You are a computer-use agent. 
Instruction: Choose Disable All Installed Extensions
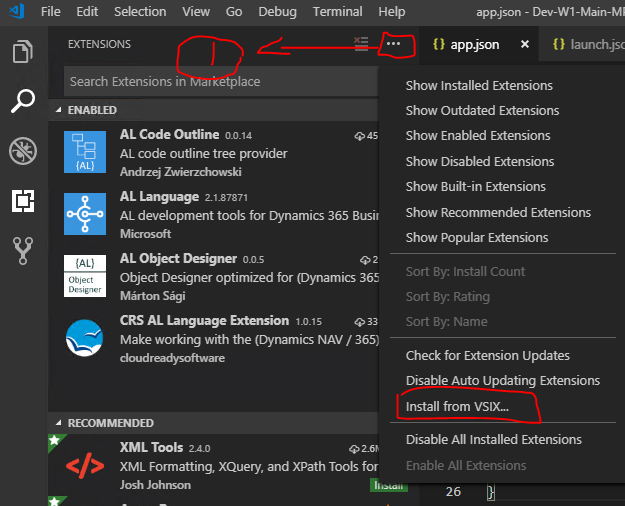click(x=493, y=440)
